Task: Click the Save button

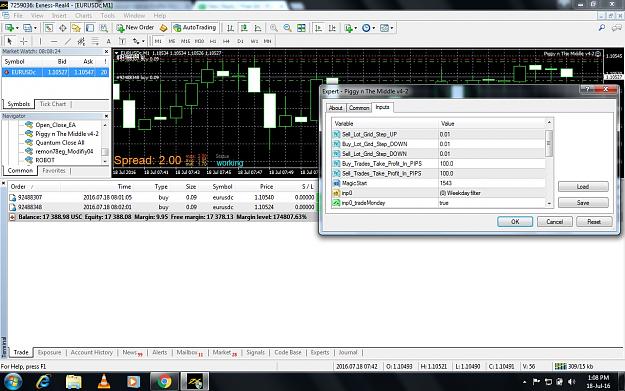Action: click(583, 203)
